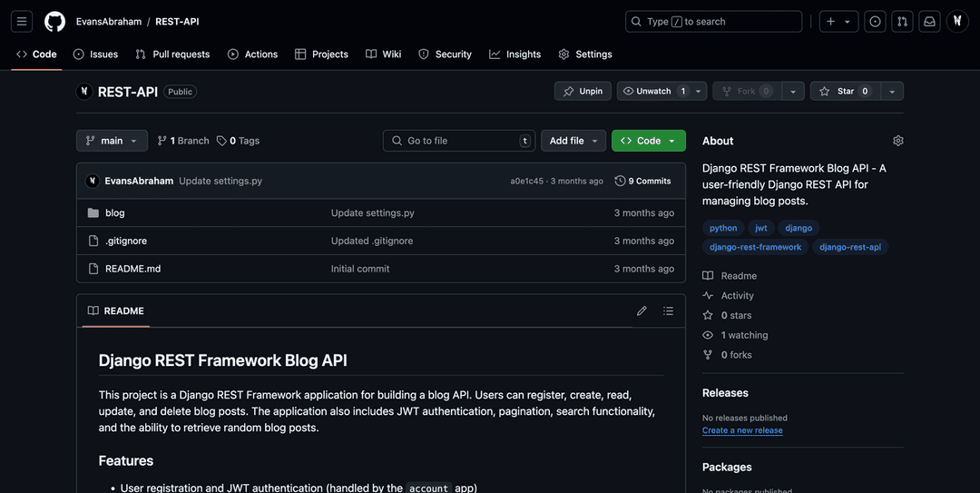The image size is (980, 493).
Task: Open the create new plus dropdown
Action: pos(838,21)
